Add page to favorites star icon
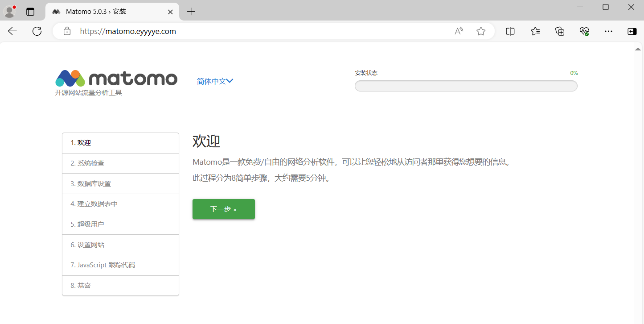 [x=481, y=31]
